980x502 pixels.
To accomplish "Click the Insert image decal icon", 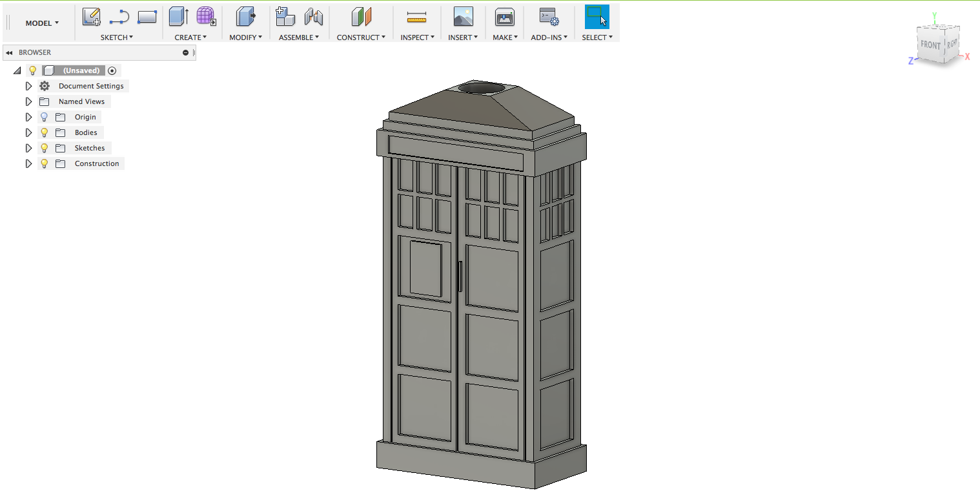I will 463,17.
